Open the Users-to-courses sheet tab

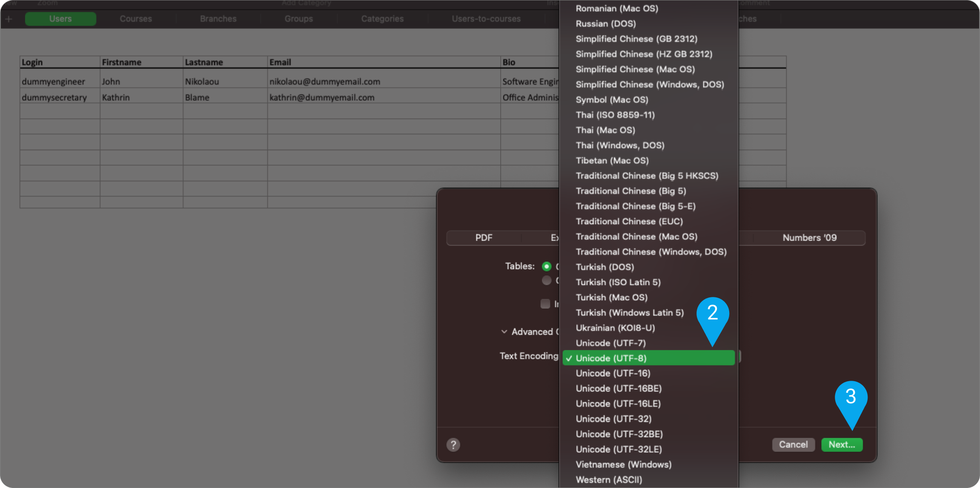coord(486,18)
